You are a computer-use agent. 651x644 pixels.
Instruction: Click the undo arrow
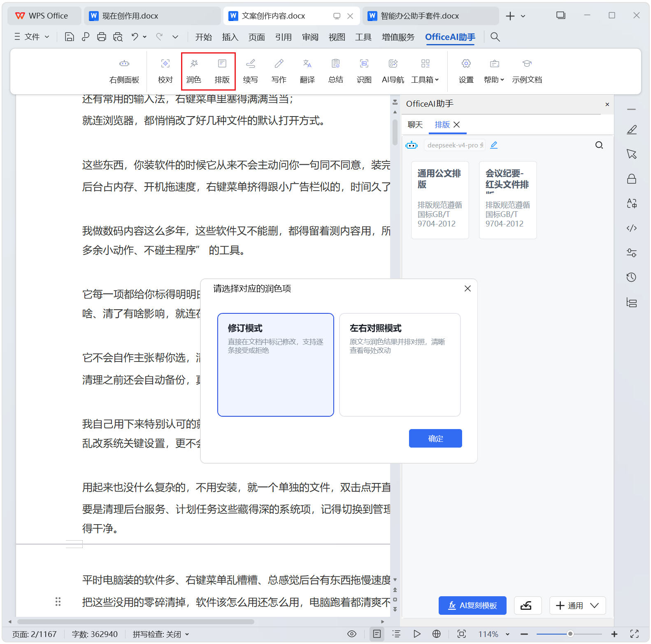pyautogui.click(x=135, y=37)
